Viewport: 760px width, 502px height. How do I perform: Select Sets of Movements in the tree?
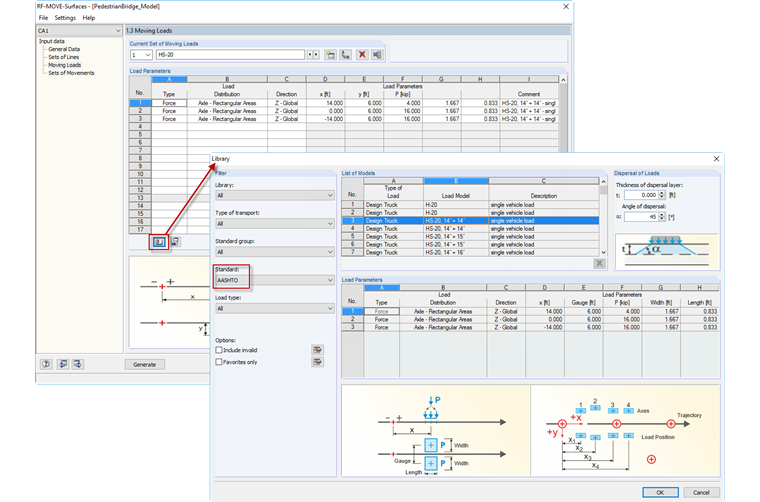71,73
